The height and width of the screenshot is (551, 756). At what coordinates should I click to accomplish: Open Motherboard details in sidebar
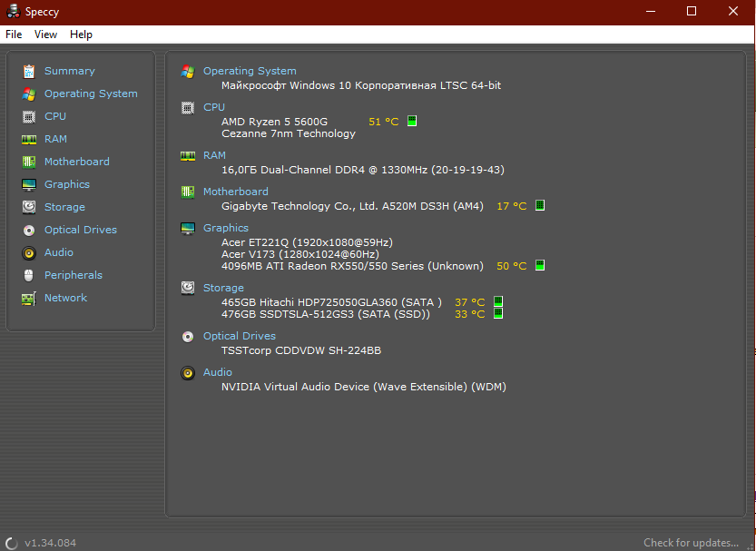click(x=76, y=162)
